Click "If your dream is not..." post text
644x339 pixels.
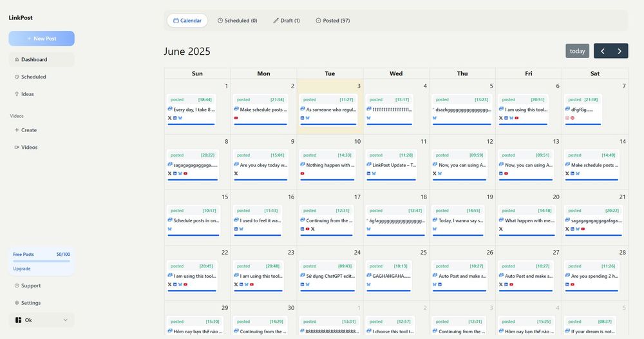click(x=593, y=332)
